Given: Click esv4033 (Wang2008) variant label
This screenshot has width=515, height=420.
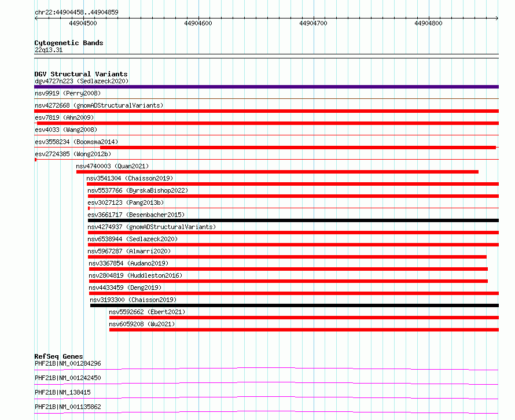Looking at the screenshot, I should click(x=66, y=130).
